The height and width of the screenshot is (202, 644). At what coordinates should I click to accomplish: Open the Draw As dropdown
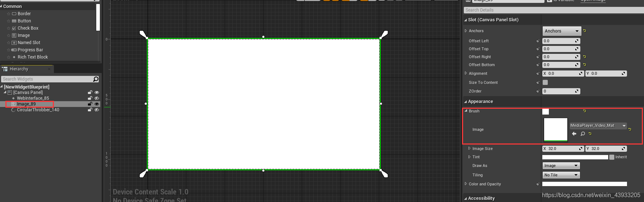561,166
